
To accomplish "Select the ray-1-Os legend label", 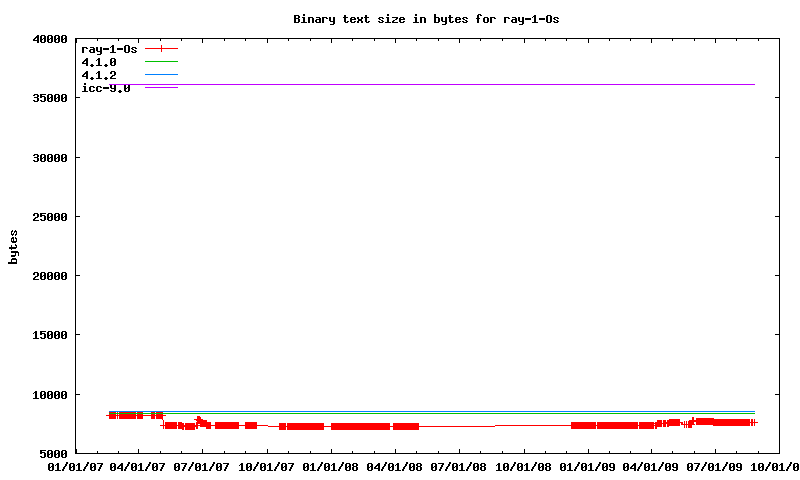I will 108,48.
